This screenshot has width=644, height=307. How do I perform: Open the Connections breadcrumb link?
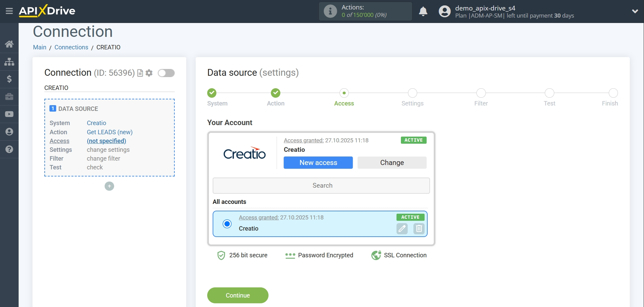tap(71, 47)
